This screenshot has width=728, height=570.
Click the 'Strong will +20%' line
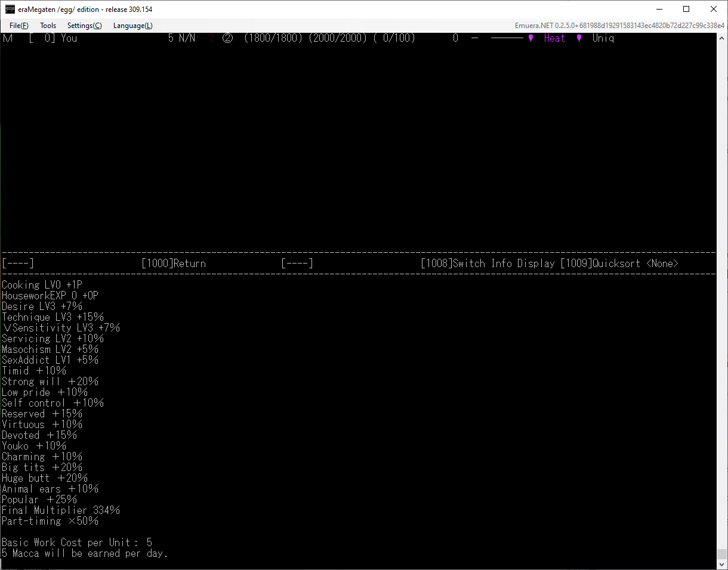pyautogui.click(x=50, y=382)
